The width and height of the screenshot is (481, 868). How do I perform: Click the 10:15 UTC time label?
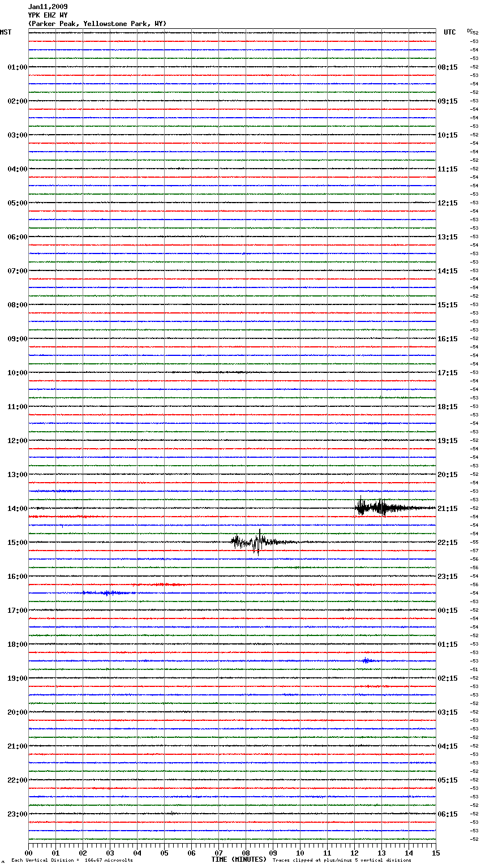[x=448, y=135]
